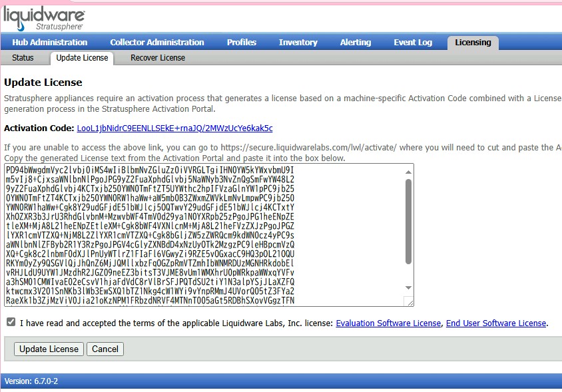Click the license line starting with RKYm0yZy9QSGV
The image size is (562, 392).
click(x=150, y=263)
